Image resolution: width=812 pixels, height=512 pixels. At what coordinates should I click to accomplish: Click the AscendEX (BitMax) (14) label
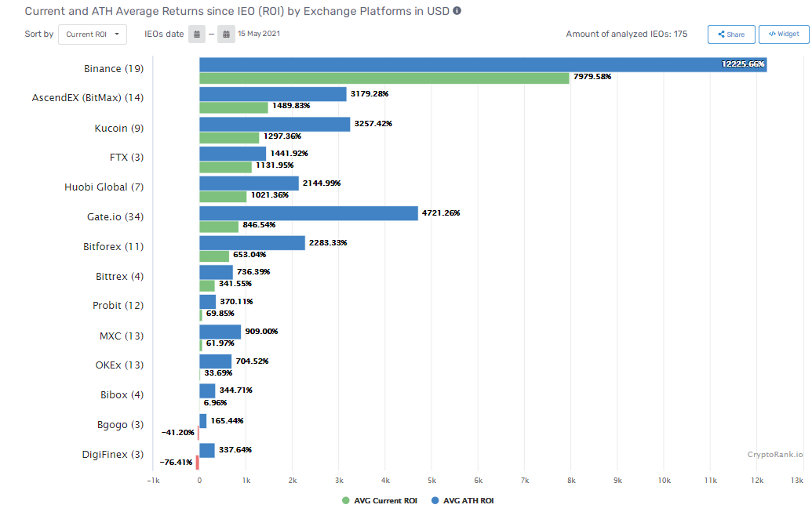pos(88,98)
